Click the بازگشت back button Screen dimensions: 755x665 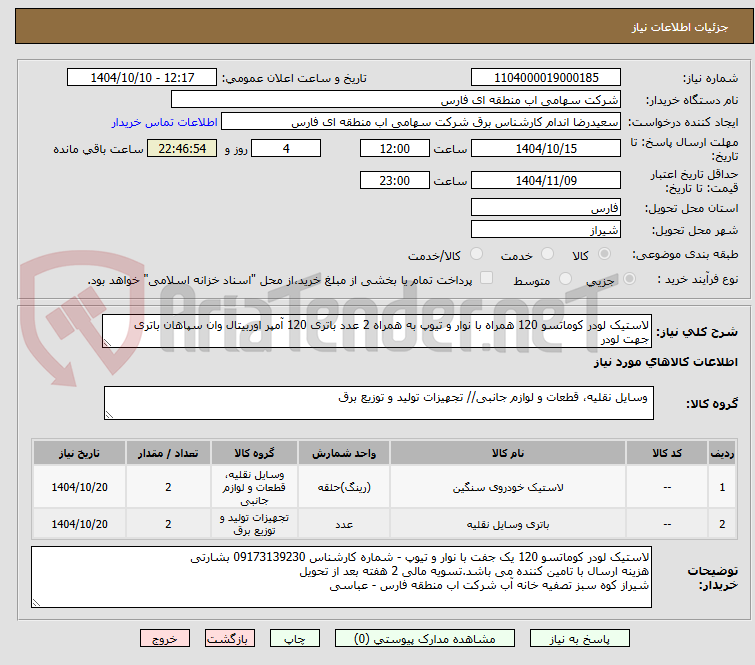pyautogui.click(x=229, y=639)
